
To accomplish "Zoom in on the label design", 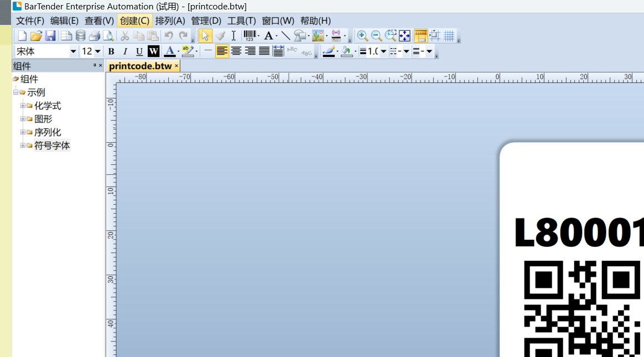I will [363, 35].
